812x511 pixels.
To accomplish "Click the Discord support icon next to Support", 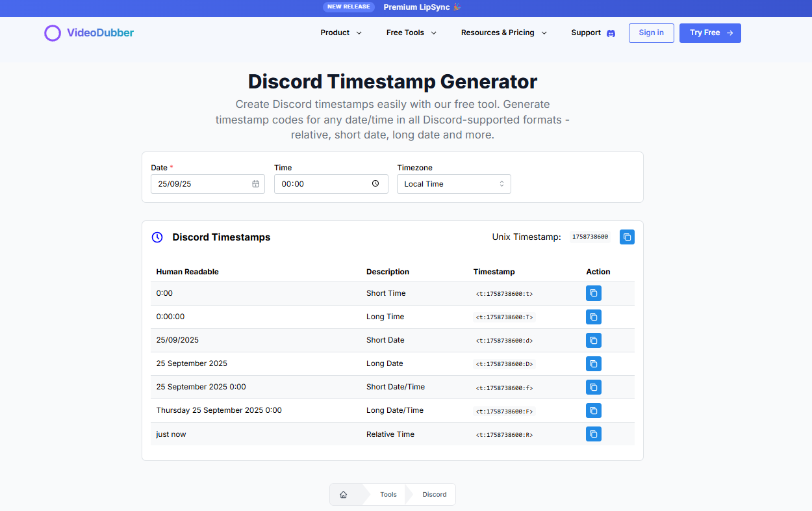I will click(609, 33).
